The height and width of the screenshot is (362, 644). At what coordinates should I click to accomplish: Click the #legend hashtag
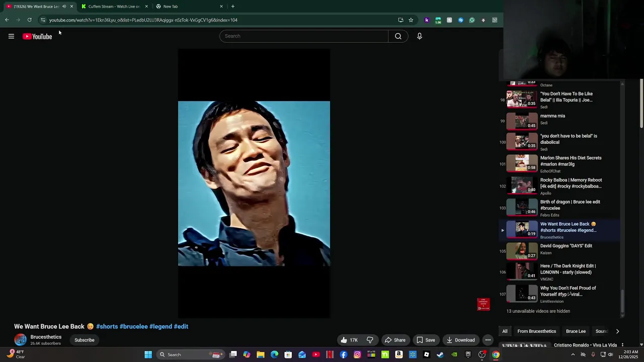(160, 326)
